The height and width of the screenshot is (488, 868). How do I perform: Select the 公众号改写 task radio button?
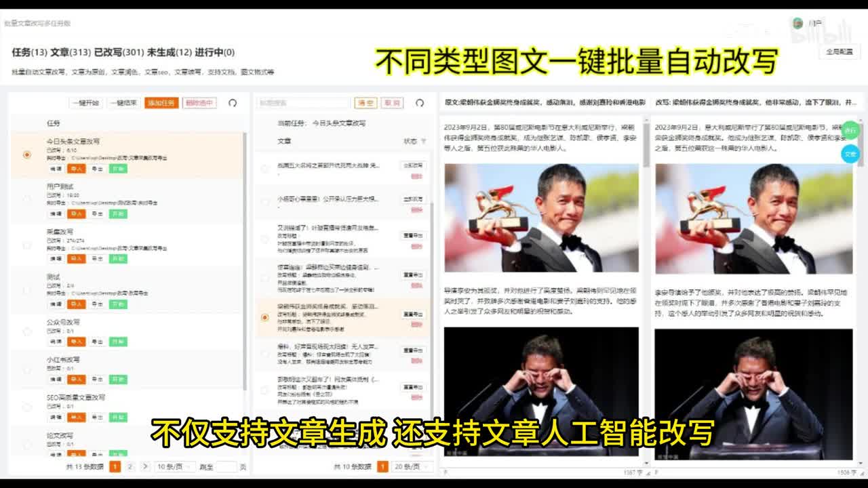(x=27, y=331)
